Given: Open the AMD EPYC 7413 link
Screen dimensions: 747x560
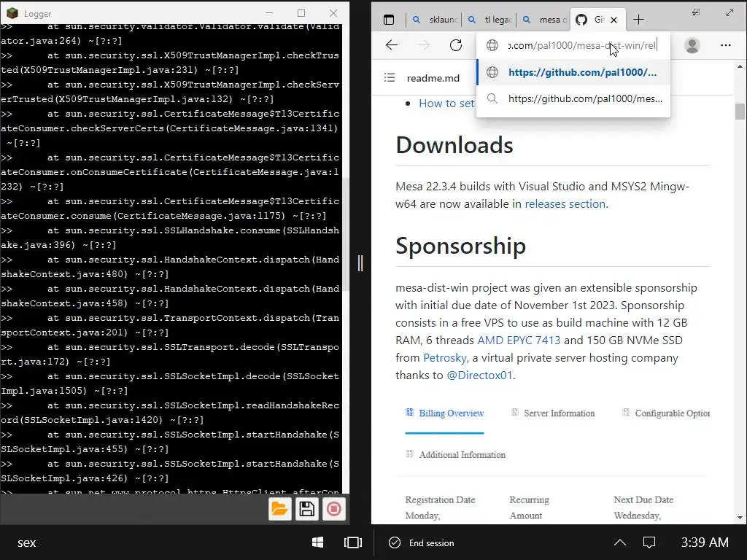Looking at the screenshot, I should 519,340.
